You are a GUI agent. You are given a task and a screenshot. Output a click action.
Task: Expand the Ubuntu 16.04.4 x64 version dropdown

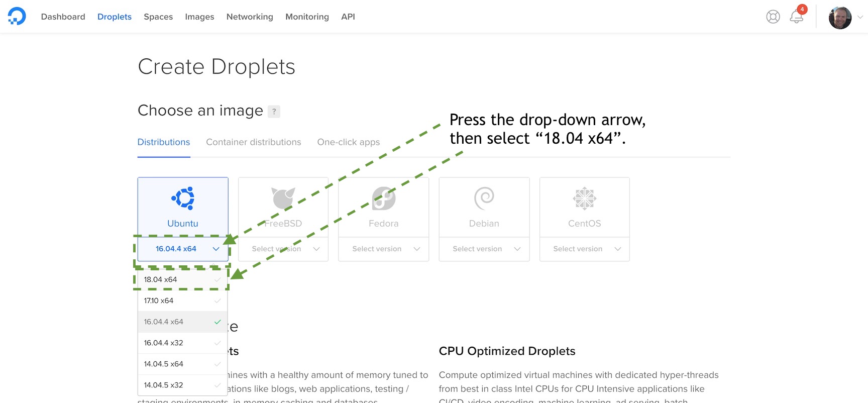point(183,249)
